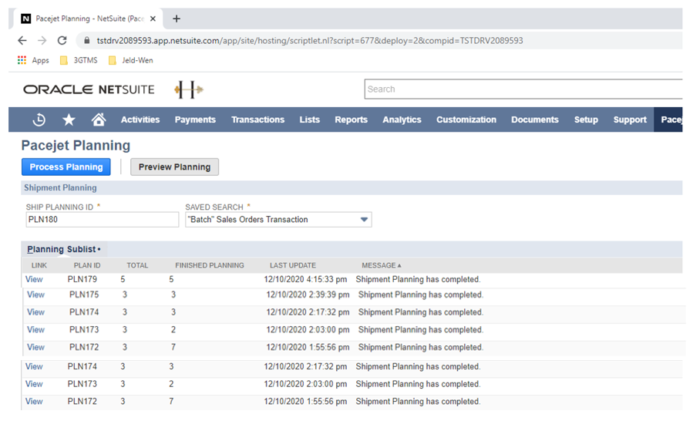Open the Support menu
The height and width of the screenshot is (421, 700).
click(x=629, y=120)
